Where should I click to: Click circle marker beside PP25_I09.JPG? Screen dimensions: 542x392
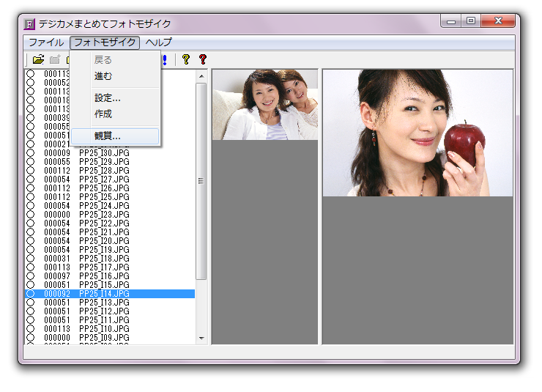point(31,337)
